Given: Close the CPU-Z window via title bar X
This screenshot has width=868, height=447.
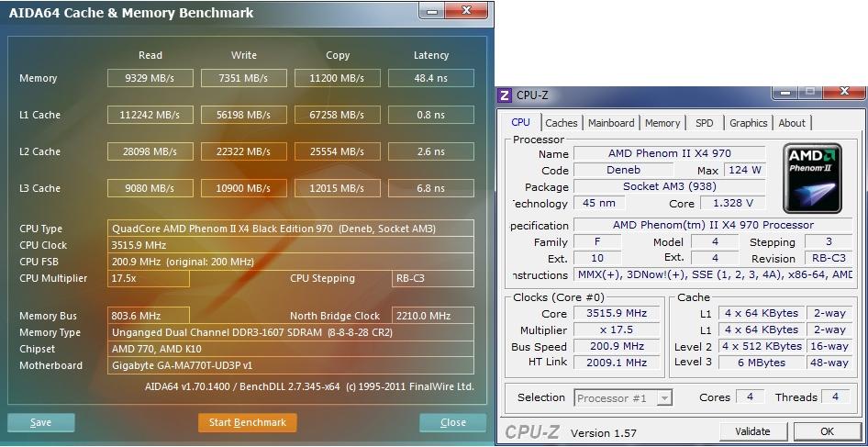Looking at the screenshot, I should pyautogui.click(x=845, y=92).
